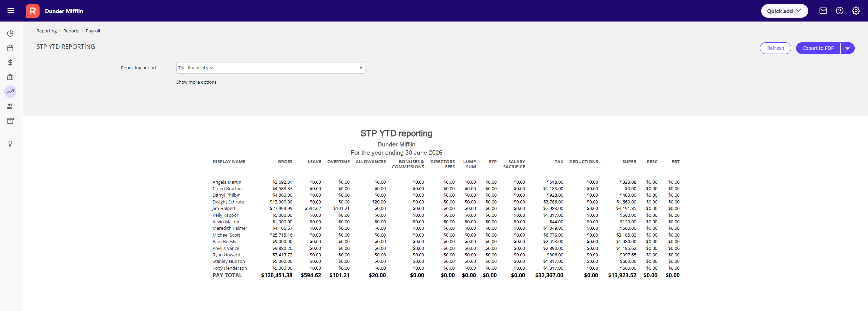Open the archive box sidebar icon
The image size is (868, 311).
click(x=10, y=121)
